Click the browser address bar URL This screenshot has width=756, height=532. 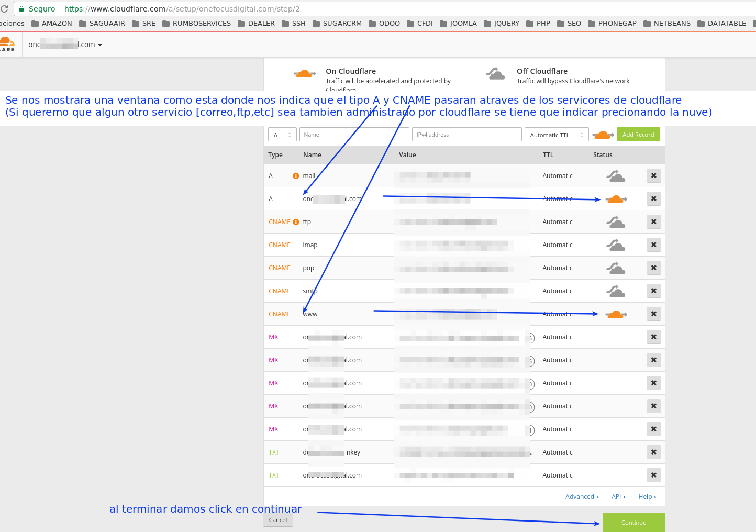click(x=182, y=9)
